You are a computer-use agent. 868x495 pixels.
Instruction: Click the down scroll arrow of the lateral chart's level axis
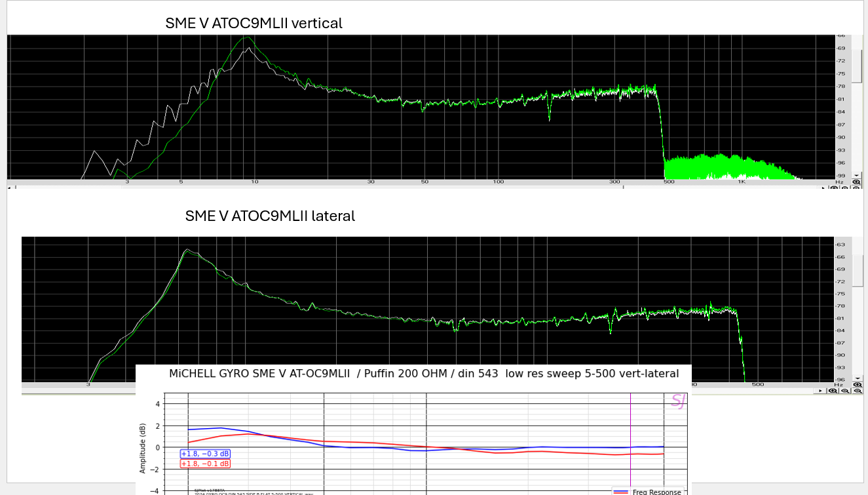click(x=858, y=378)
